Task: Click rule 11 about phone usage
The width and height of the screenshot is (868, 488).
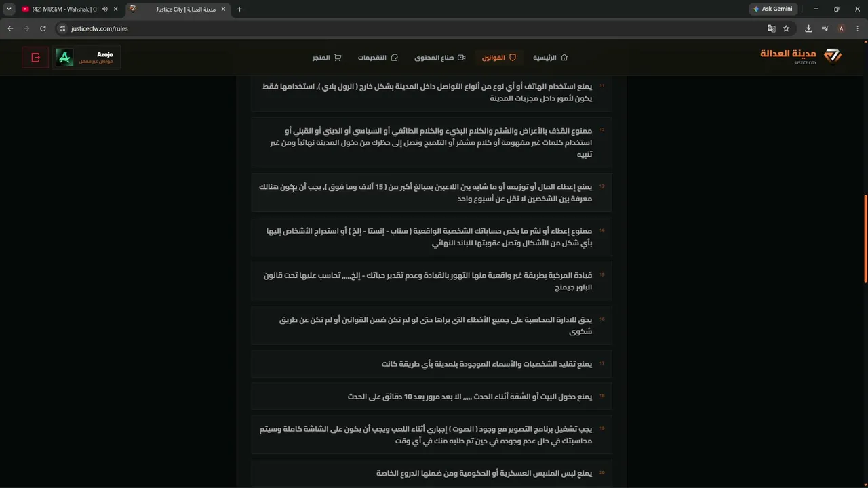Action: [x=431, y=92]
